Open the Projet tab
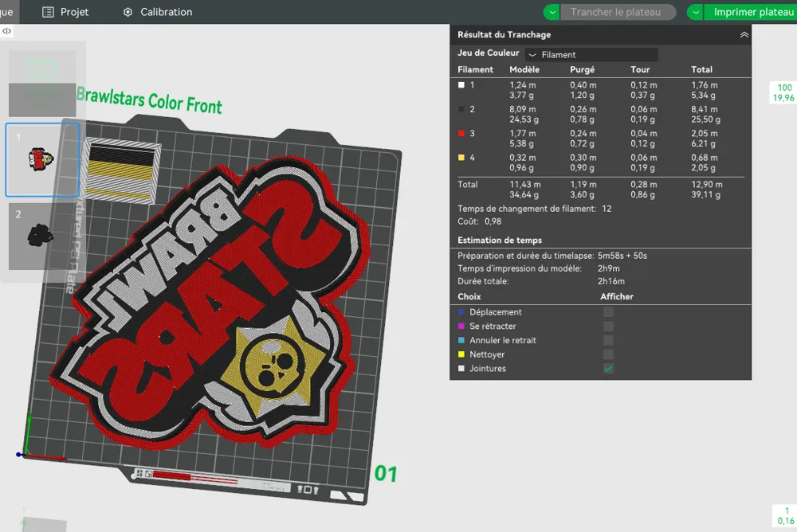Screen dimensions: 797x532 (x=65, y=12)
